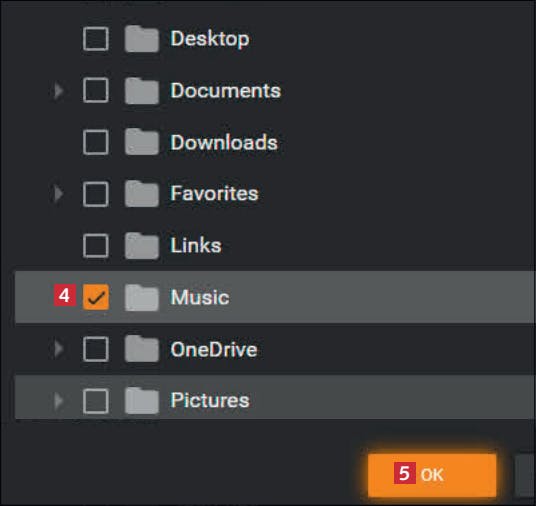This screenshot has height=506, width=536.
Task: Click the Documents folder icon
Action: coord(142,91)
